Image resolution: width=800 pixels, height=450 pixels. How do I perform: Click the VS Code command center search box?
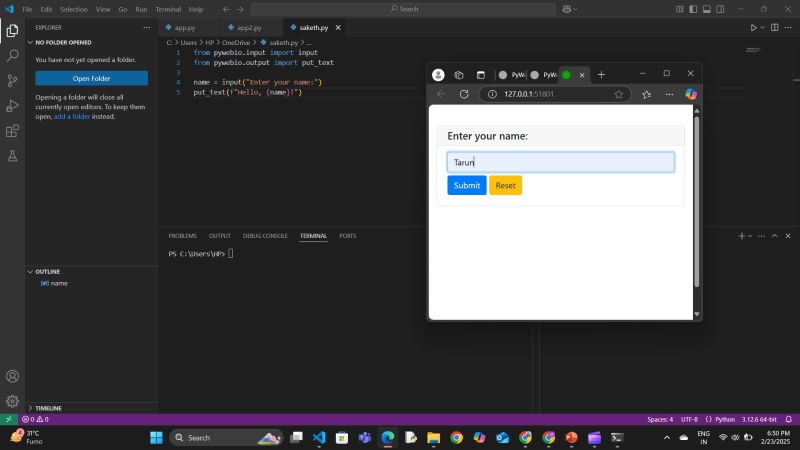coord(403,9)
